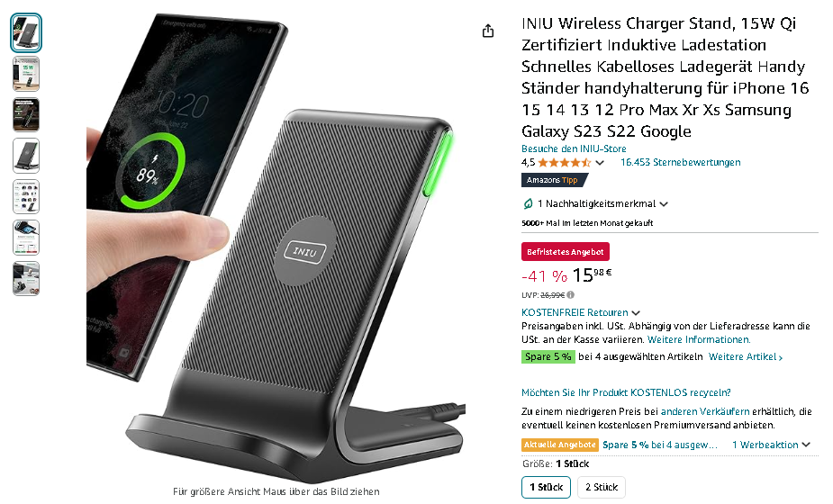Choose the 2 Stück size option
Screen dimensions: 833x504
[x=602, y=487]
